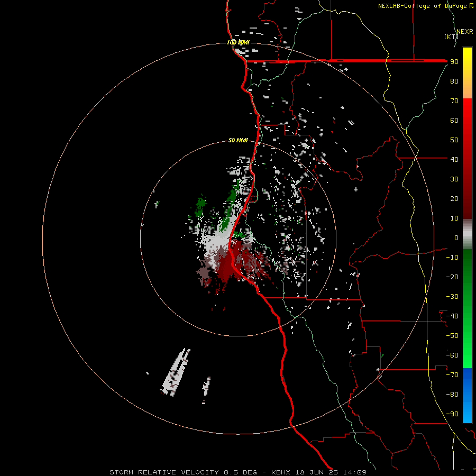The image size is (476, 476).
Task: Click the -80 value on velocity scale
Action: [452, 395]
